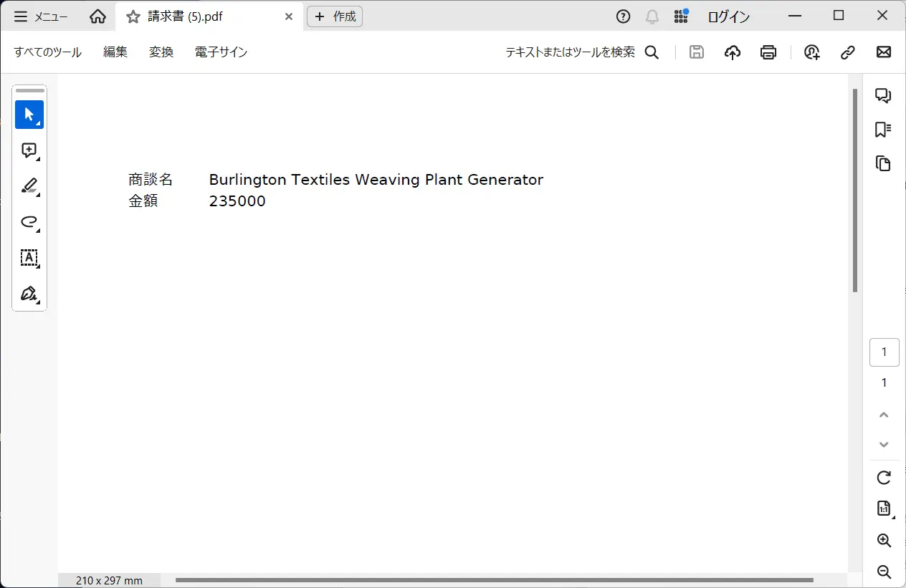The width and height of the screenshot is (906, 588).
Task: Go to the next page using down chevron
Action: point(884,445)
